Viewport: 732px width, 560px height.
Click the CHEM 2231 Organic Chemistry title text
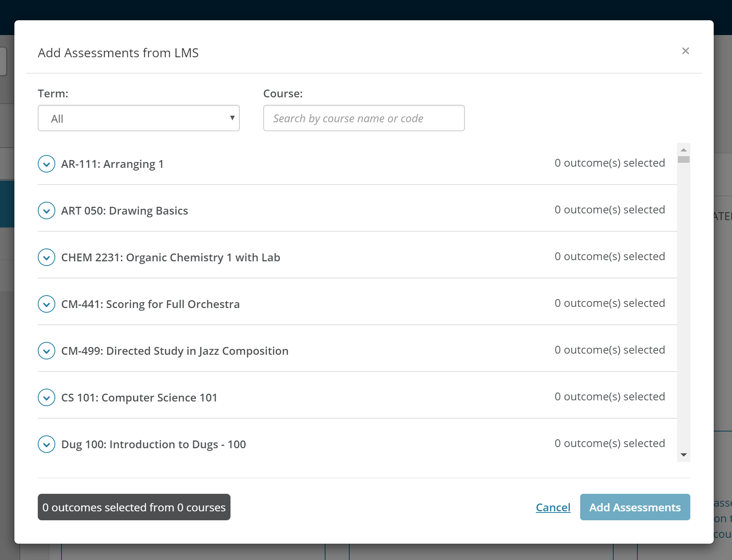tap(171, 257)
